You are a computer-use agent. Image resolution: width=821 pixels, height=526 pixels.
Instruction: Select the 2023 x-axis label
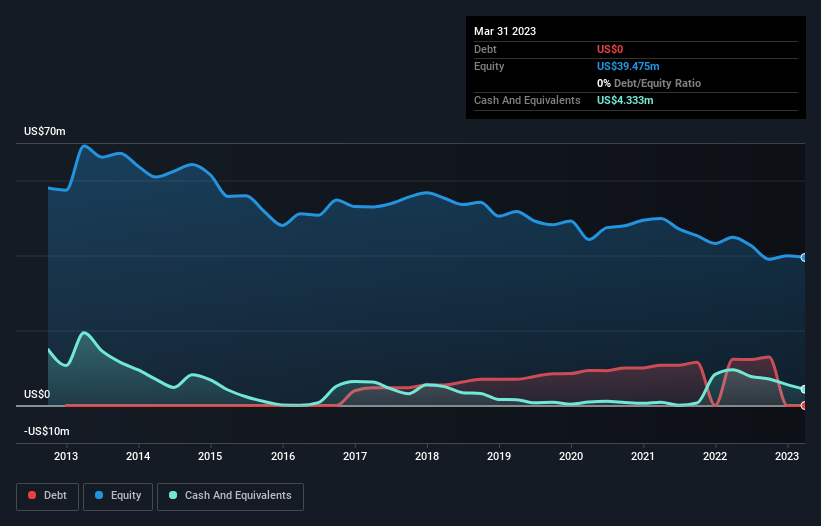coord(787,457)
